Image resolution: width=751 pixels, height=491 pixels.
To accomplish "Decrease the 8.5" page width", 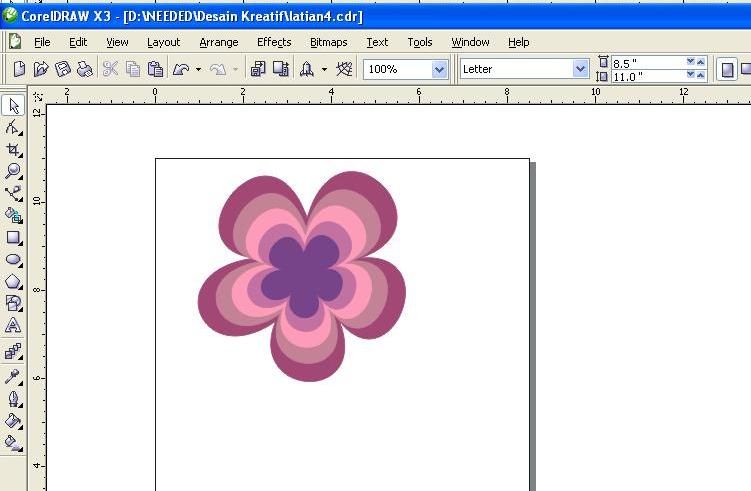I will [691, 61].
